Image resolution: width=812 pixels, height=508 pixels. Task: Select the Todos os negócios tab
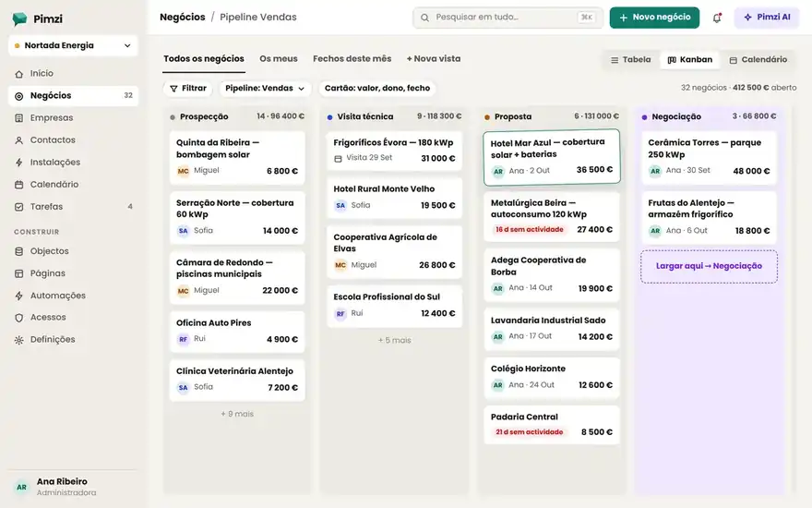pyautogui.click(x=204, y=58)
